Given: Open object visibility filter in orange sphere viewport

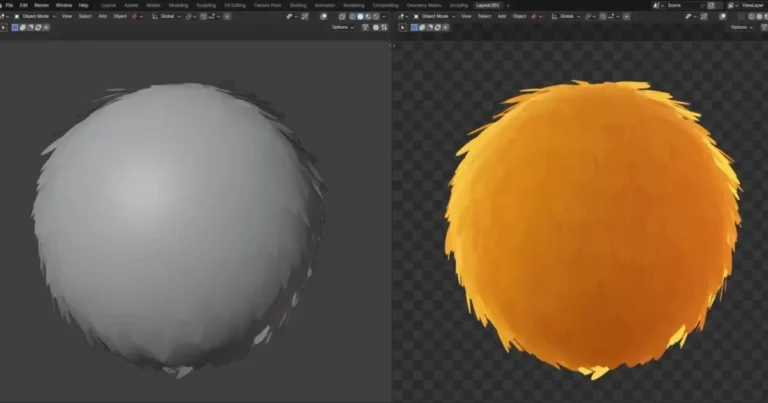Looking at the screenshot, I should point(691,16).
